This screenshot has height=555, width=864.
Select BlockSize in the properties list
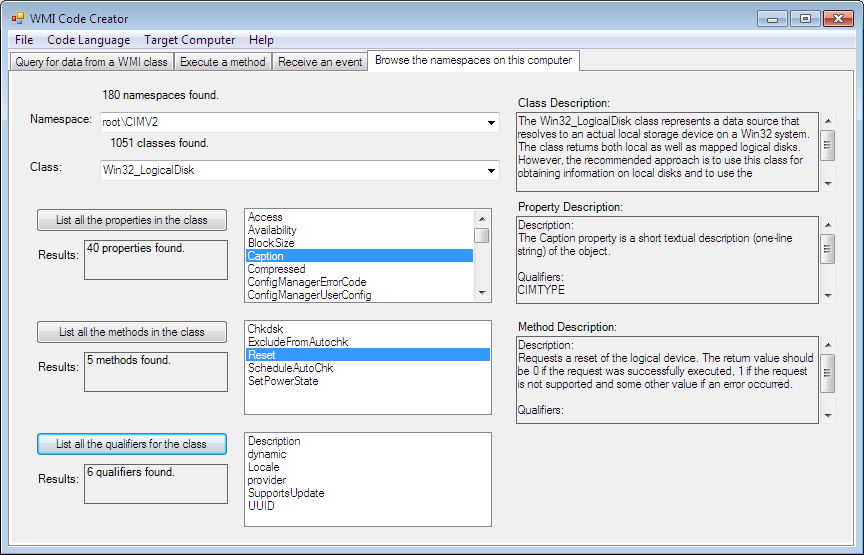point(271,243)
